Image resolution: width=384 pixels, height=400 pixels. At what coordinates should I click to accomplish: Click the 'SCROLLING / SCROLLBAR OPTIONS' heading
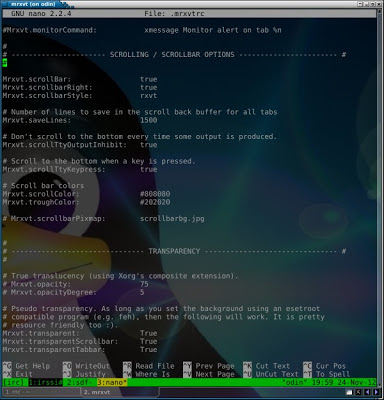(x=172, y=54)
